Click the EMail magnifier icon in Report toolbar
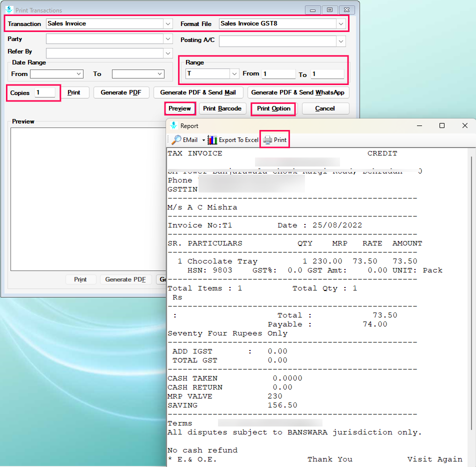This screenshot has height=467, width=476. pyautogui.click(x=176, y=140)
